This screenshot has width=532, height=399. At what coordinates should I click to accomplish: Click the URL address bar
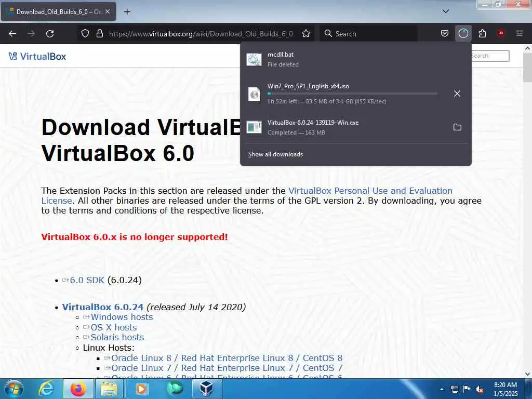[x=201, y=34]
